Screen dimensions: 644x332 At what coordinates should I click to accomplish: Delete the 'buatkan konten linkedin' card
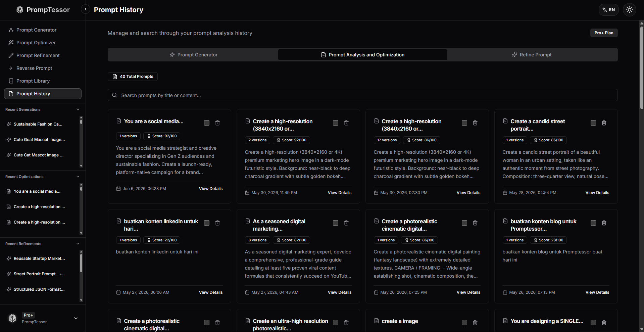pos(217,223)
